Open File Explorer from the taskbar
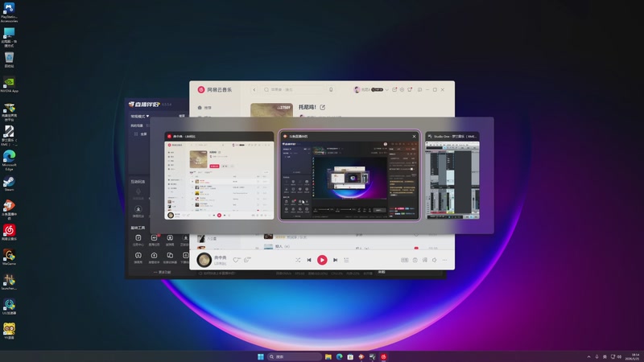This screenshot has width=644, height=362. (x=328, y=356)
